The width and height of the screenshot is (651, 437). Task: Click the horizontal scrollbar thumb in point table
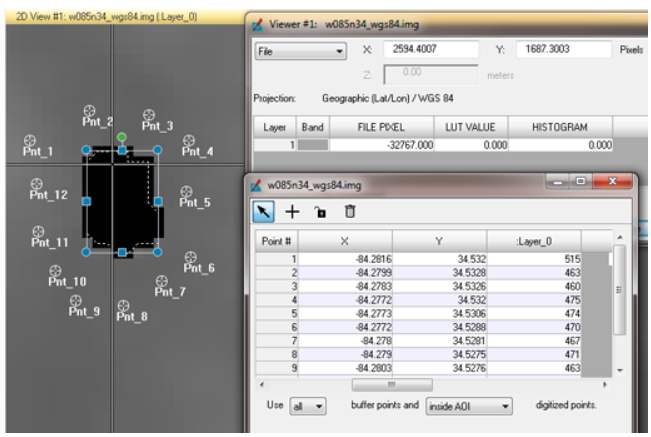coord(392,385)
